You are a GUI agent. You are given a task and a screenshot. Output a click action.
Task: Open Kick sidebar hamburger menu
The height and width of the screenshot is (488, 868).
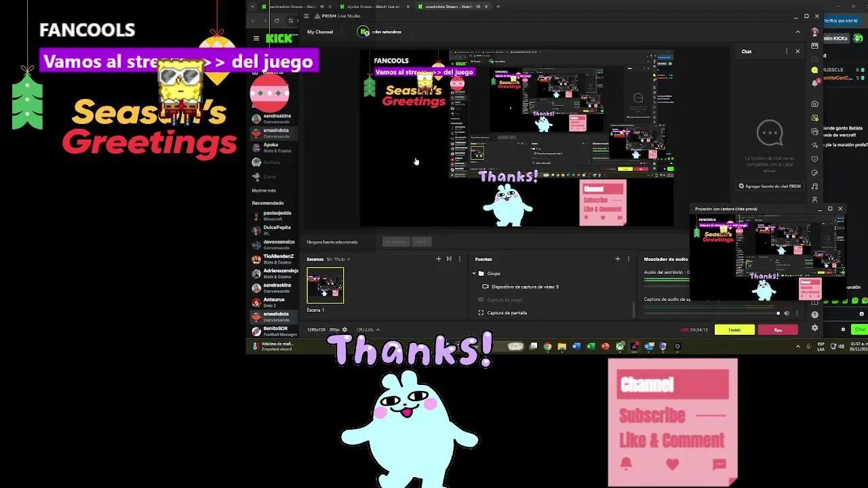(x=256, y=39)
